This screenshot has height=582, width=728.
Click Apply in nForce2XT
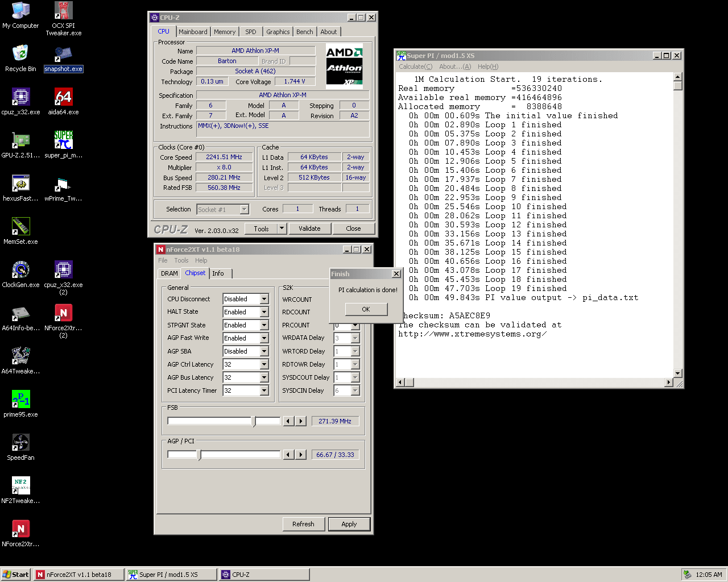click(x=349, y=524)
